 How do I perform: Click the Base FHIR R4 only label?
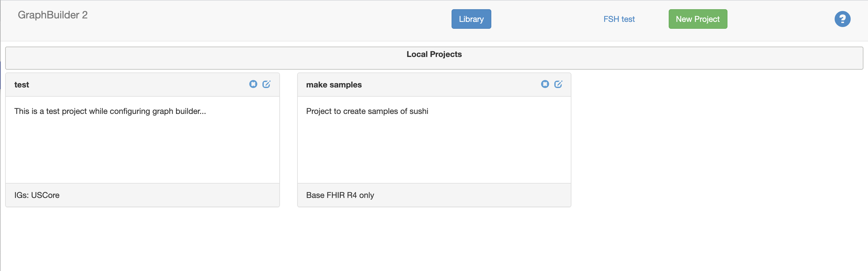[x=340, y=195]
